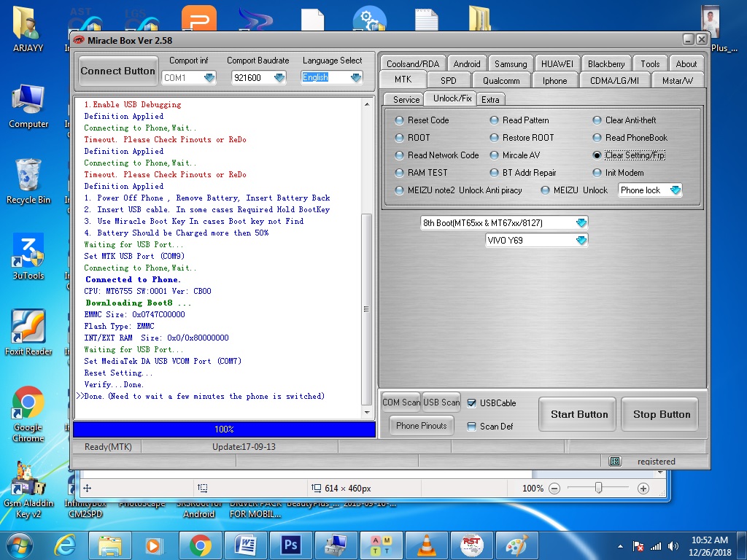Viewport: 747px width, 560px height.
Task: Launch the Foxit Reader desktop shortcut
Action: pos(28,332)
